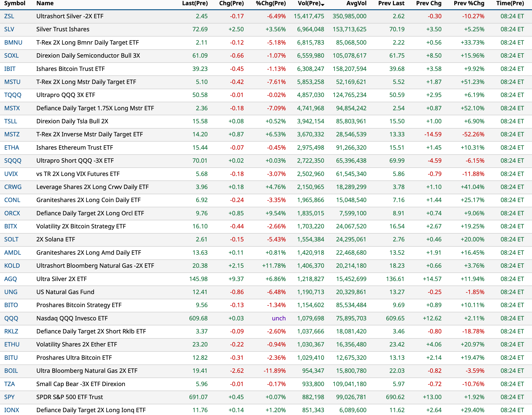Image resolution: width=532 pixels, height=415 pixels.
Task: Open the SPY ticker link
Action: click(x=9, y=397)
